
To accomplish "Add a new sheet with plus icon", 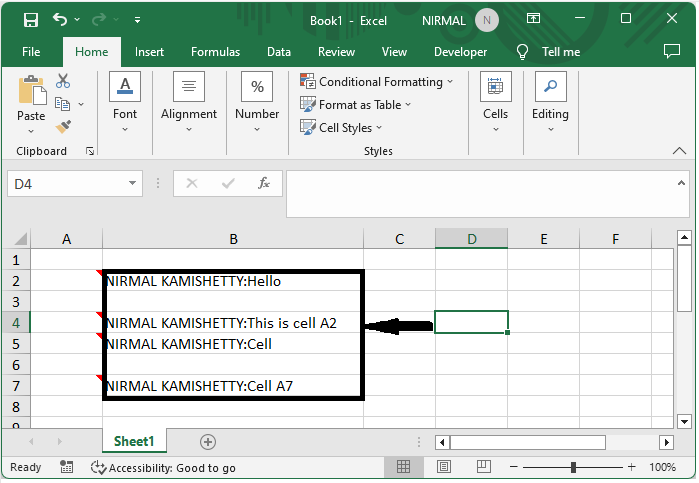I will [208, 441].
